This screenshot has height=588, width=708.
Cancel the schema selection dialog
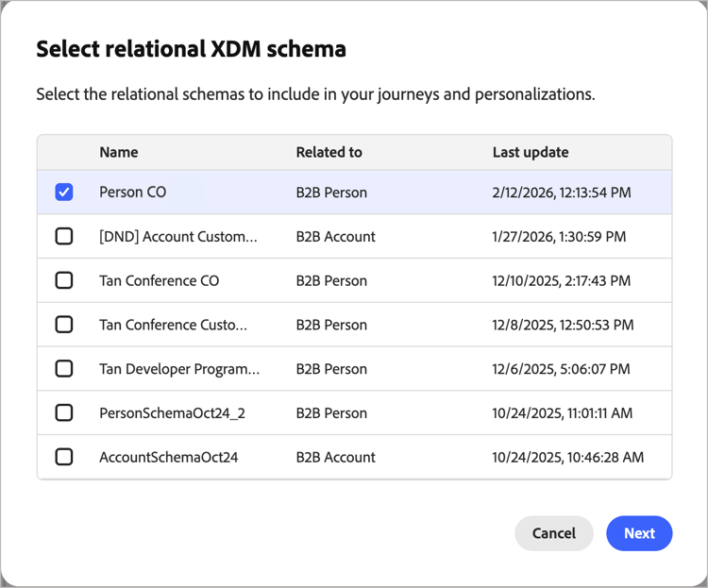coord(553,533)
